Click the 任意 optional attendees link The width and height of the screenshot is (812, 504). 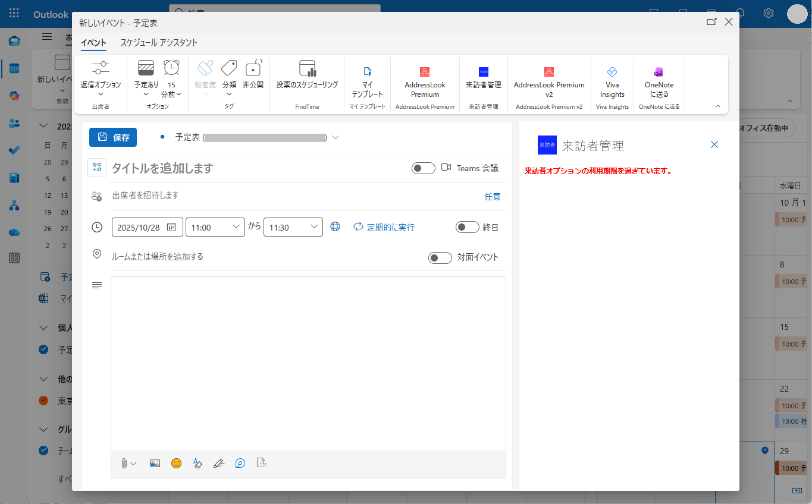493,197
